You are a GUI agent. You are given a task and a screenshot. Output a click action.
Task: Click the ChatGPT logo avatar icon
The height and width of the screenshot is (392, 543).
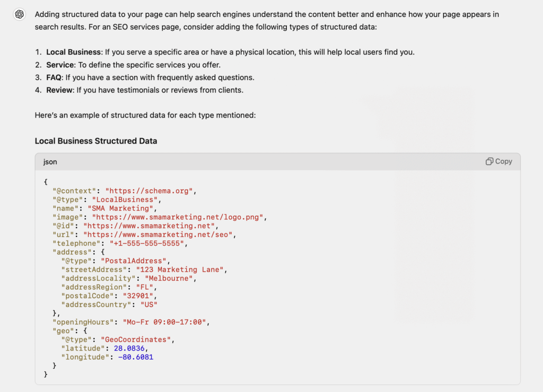tap(20, 14)
